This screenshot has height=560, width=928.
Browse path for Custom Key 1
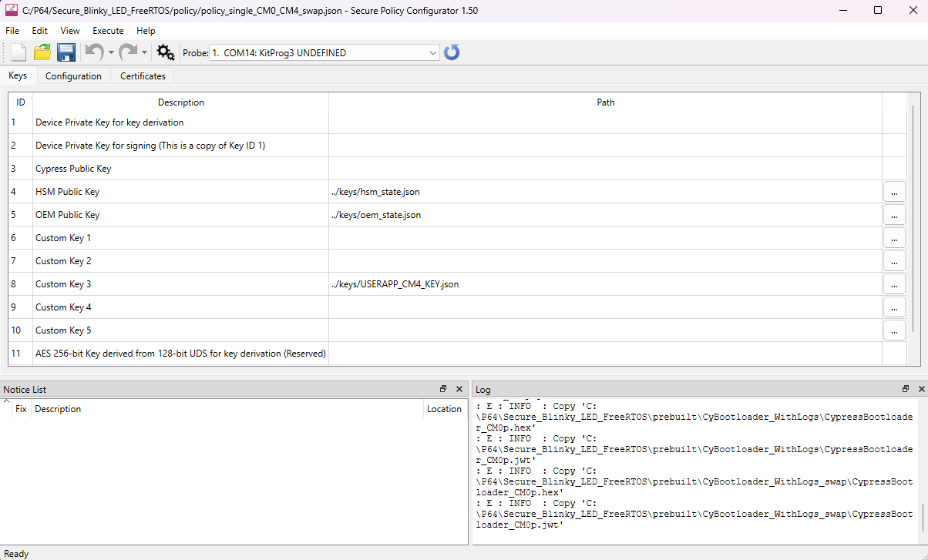[x=894, y=238]
